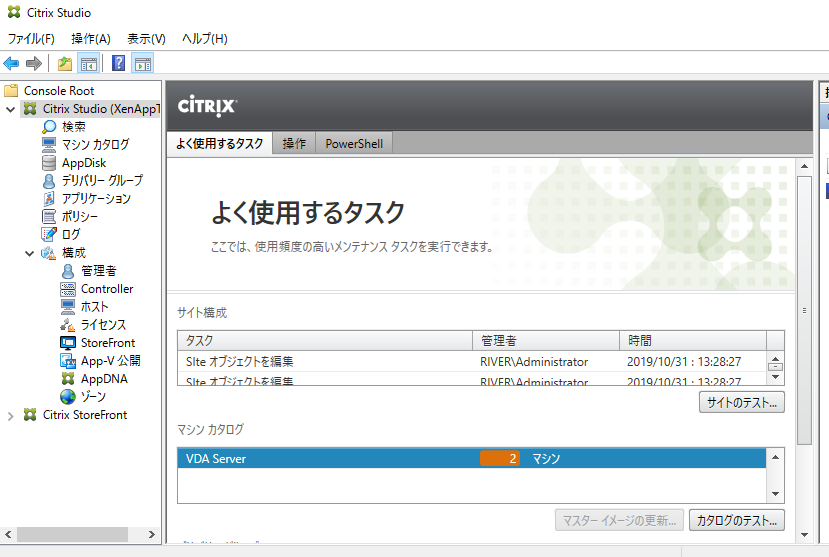Click the サイトのテスト... button
Viewport: 829px width, 557px height.
point(741,402)
